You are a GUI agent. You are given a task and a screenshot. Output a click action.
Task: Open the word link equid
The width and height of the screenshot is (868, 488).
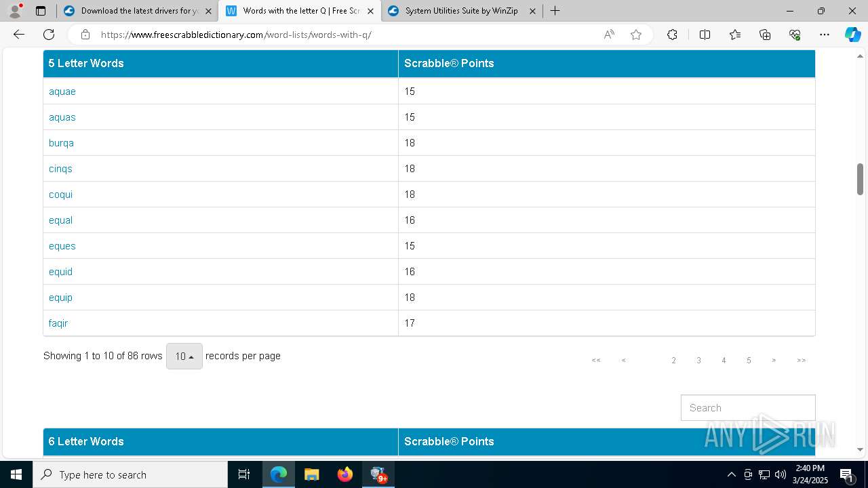click(x=60, y=272)
